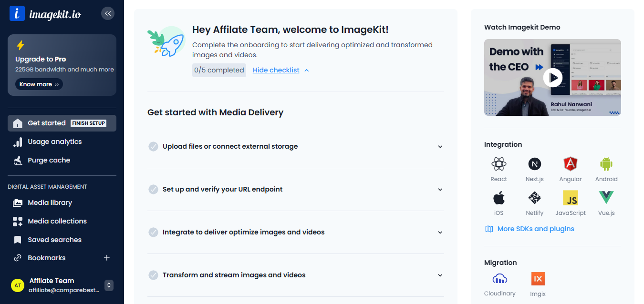This screenshot has height=304, width=644.
Task: Click the Watch Imagekit Demo heading
Action: (x=522, y=27)
